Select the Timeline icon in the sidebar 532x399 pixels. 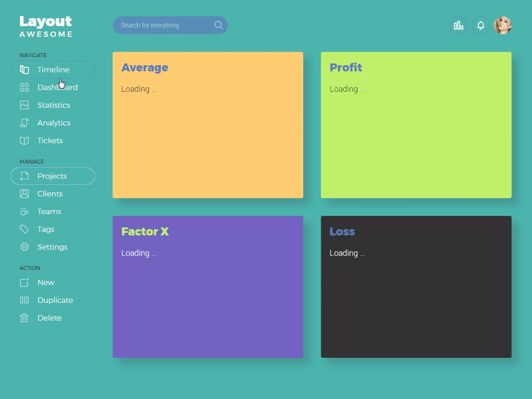tap(23, 69)
